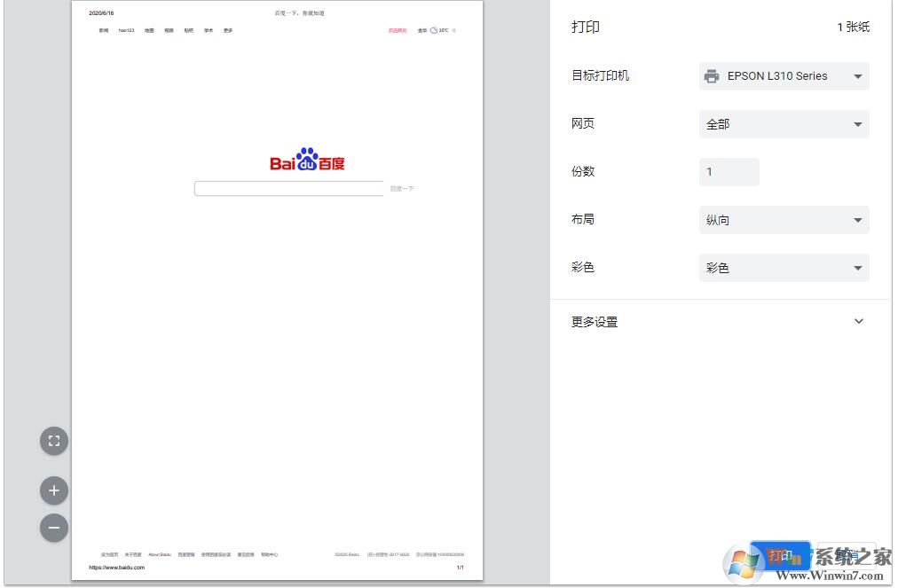Click the Baidu search box in the preview
Image resolution: width=898 pixels, height=588 pixels.
click(288, 188)
